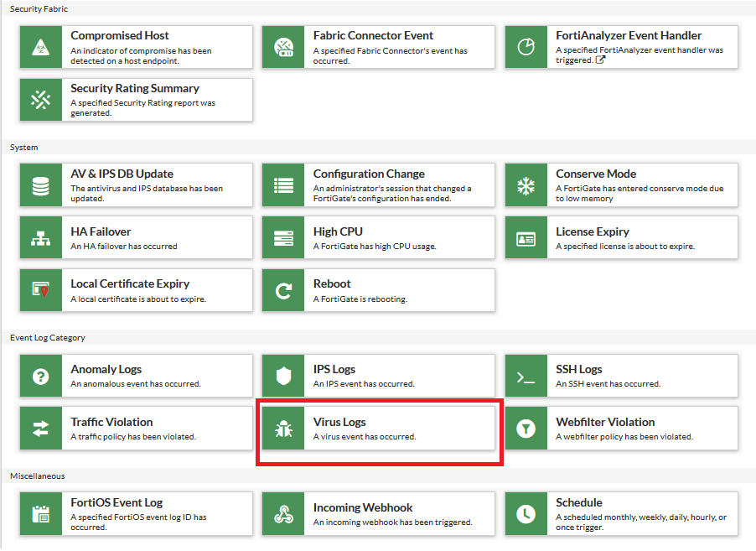
Task: Pick the FortiAnalyzer Event Handler title
Action: (x=629, y=35)
